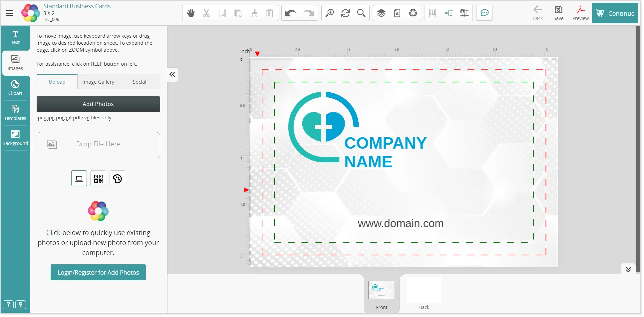Open the hamburger main menu
The width and height of the screenshot is (644, 317).
pos(9,13)
